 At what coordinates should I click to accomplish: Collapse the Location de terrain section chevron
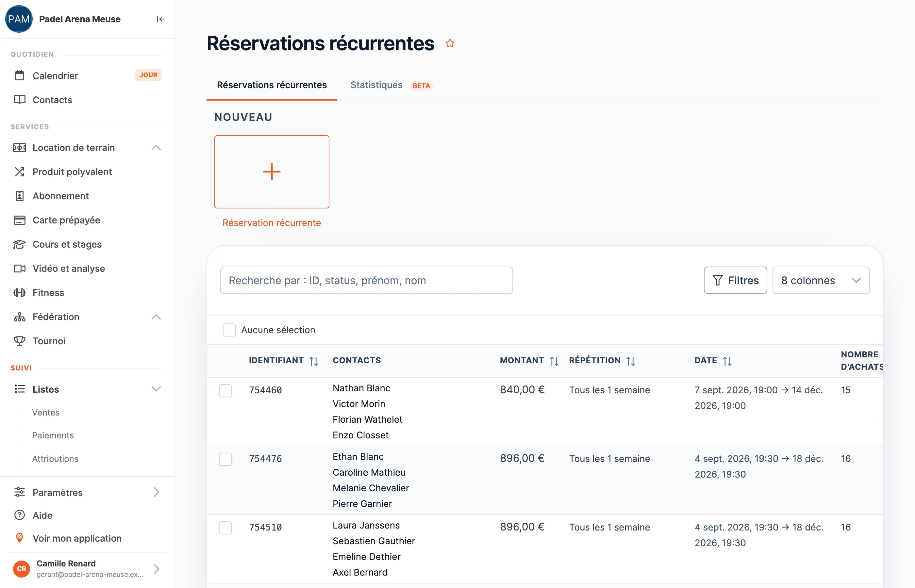[x=156, y=148]
